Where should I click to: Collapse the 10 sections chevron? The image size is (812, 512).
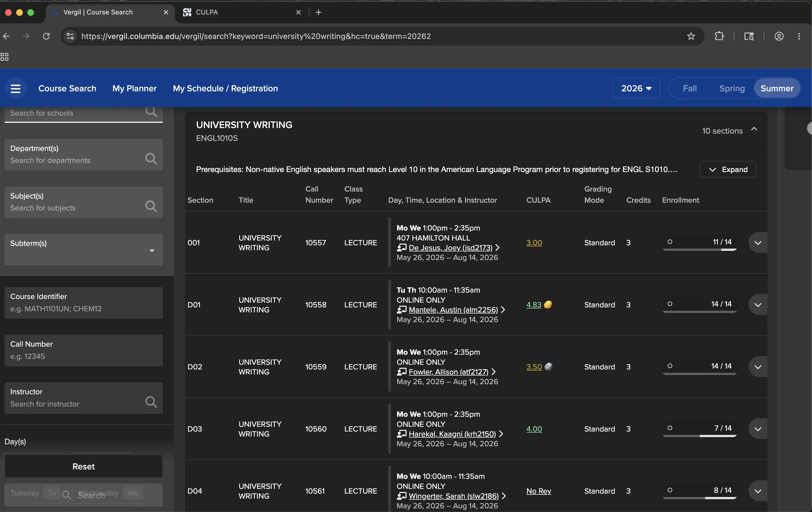point(754,129)
